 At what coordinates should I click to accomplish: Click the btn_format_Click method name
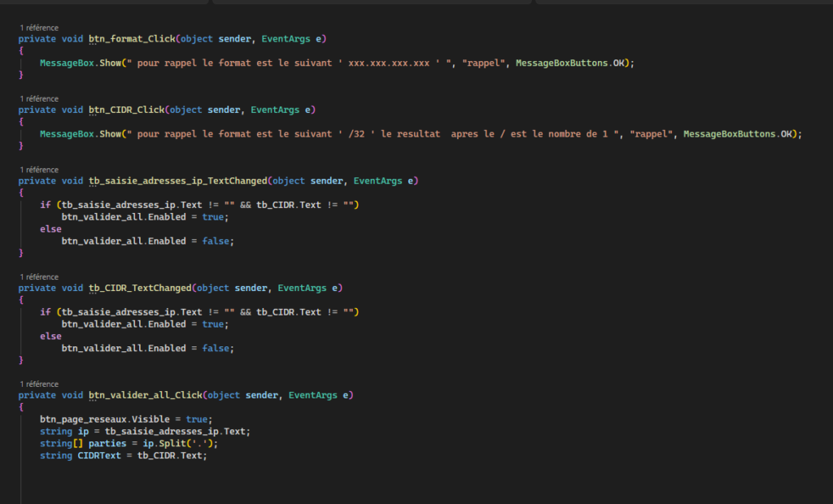[131, 38]
